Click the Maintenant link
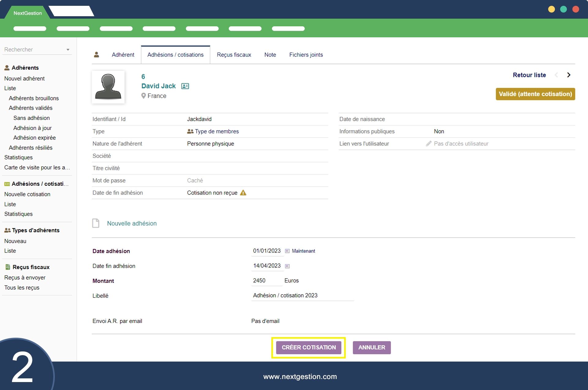This screenshot has width=588, height=390. point(303,251)
